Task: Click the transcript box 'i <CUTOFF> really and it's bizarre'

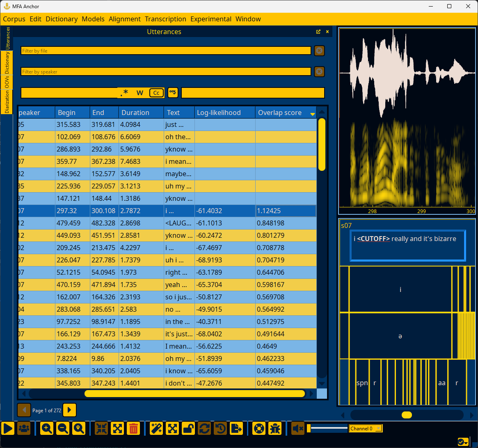Action: [x=407, y=246]
